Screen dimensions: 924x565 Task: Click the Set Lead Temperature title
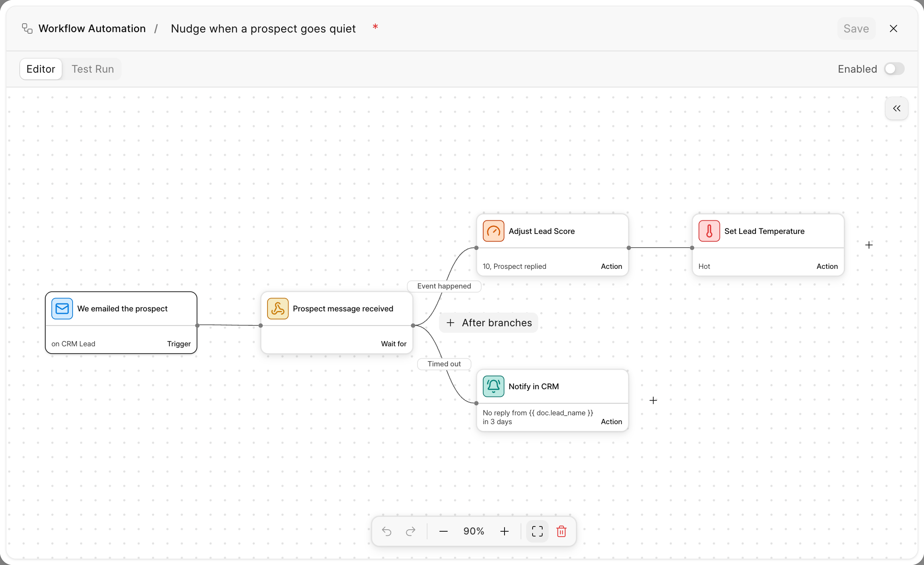pyautogui.click(x=764, y=231)
